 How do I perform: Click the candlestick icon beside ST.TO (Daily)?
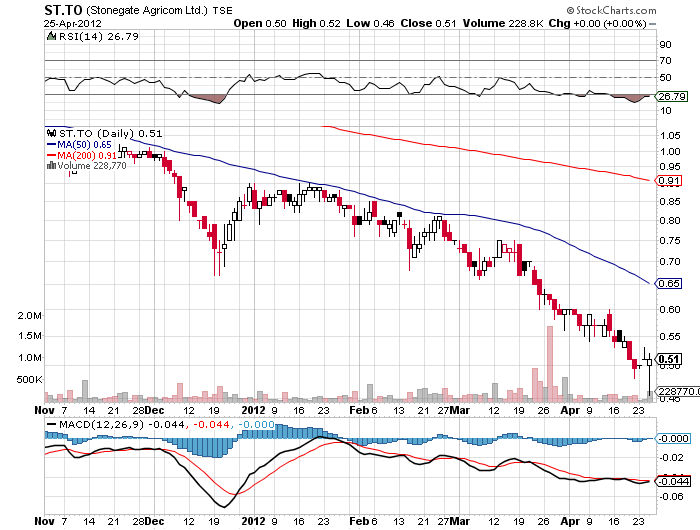coord(51,133)
